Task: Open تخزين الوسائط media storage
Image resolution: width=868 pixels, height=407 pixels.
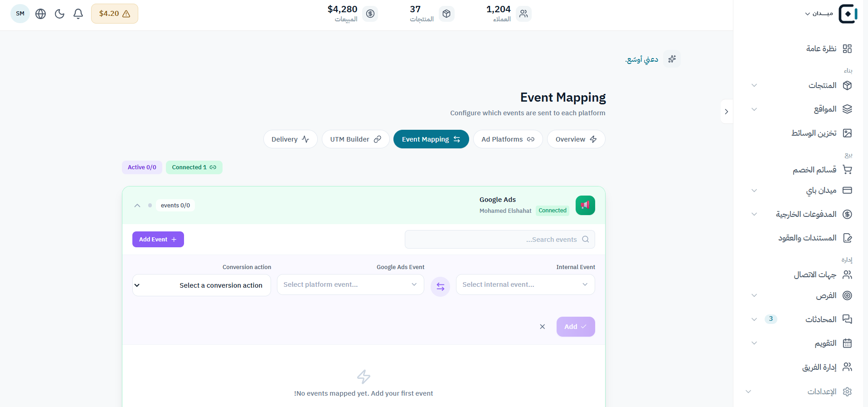Action: (822, 133)
